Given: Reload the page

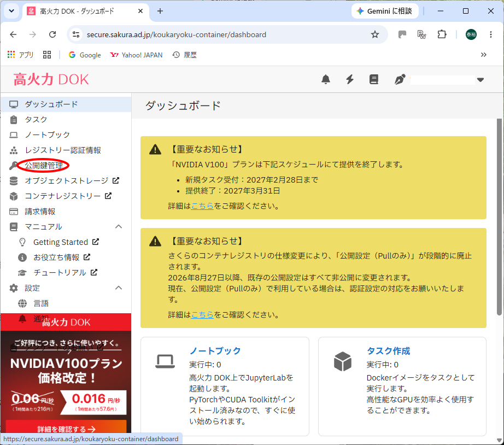Looking at the screenshot, I should click(52, 34).
